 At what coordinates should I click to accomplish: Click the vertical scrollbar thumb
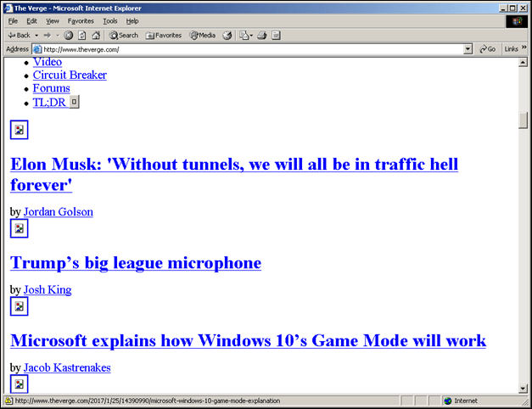pyautogui.click(x=523, y=120)
